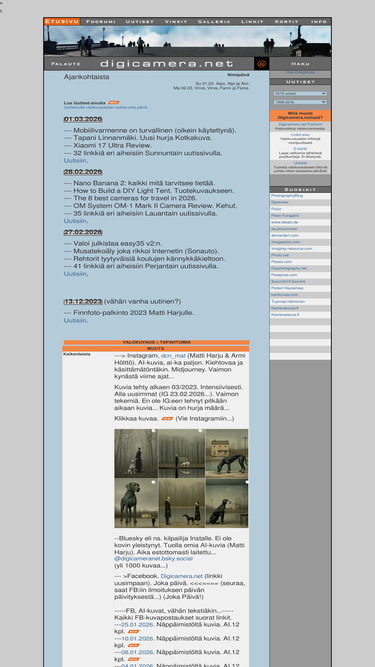Open Kortit in the top navigation
Screen dimensions: 375x667
pos(287,21)
